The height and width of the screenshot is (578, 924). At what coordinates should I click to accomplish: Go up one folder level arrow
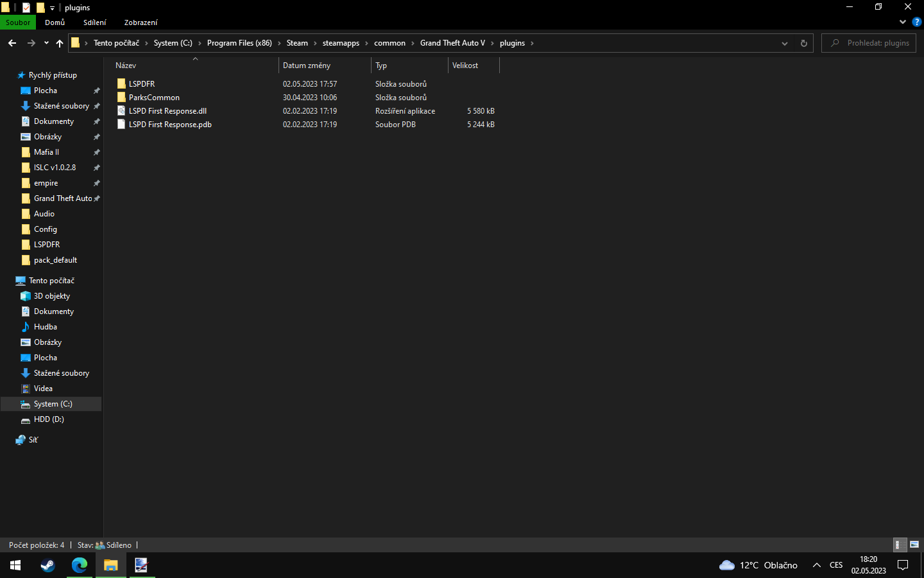pyautogui.click(x=60, y=43)
